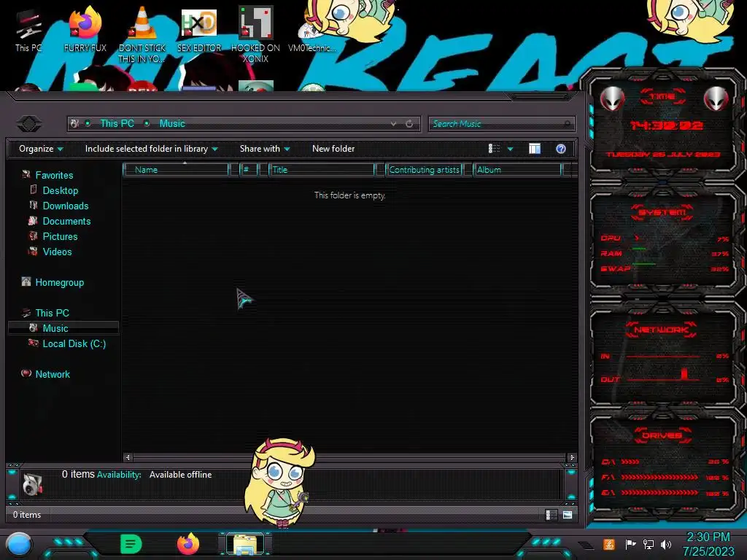Select Homegroup in navigation pane

pyautogui.click(x=60, y=282)
